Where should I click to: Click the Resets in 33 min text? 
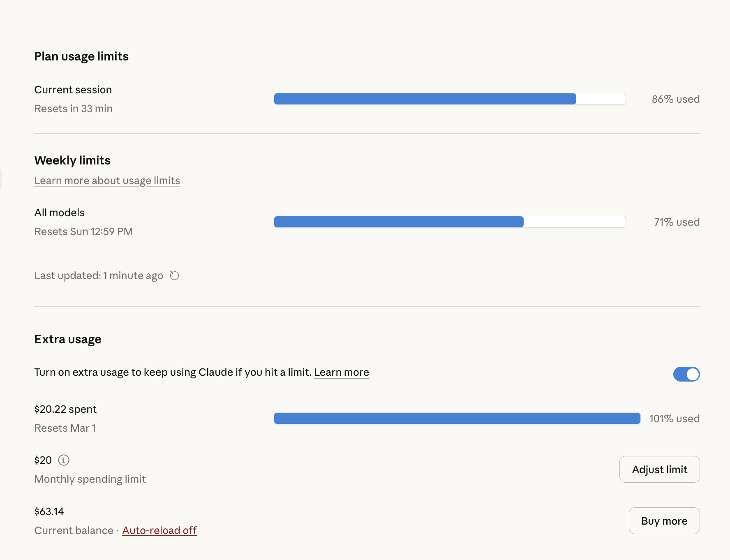pos(73,109)
